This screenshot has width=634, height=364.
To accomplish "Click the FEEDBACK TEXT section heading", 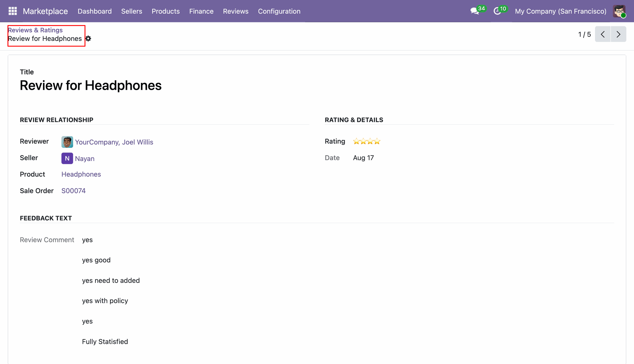I will click(46, 218).
